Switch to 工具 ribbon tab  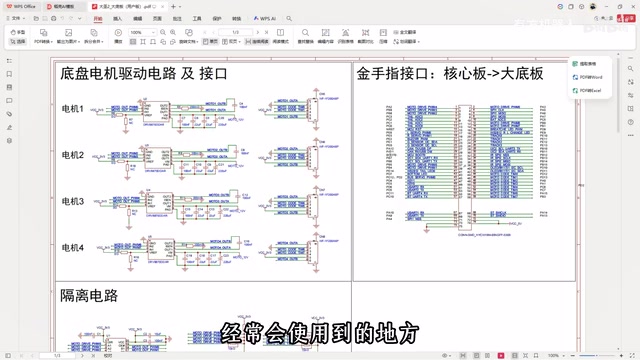click(197, 19)
